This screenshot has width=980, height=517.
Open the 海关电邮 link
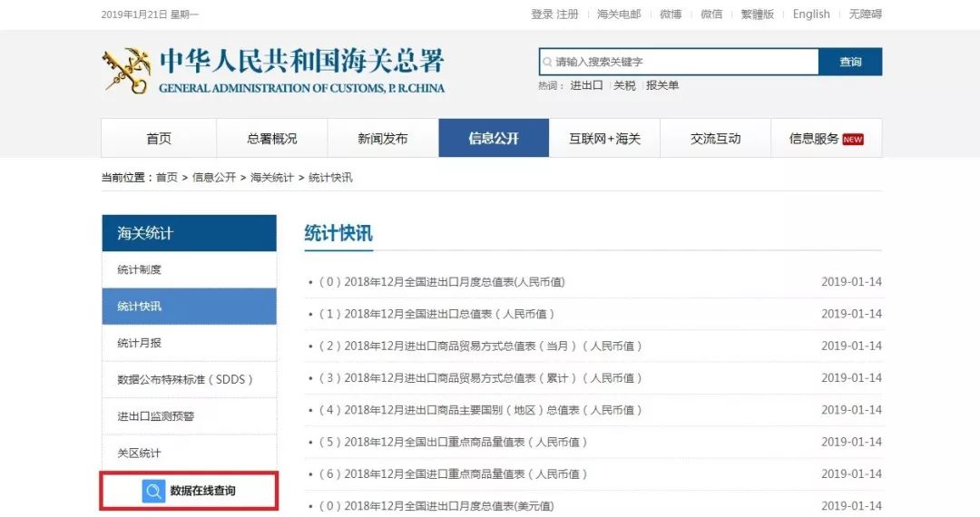(619, 14)
